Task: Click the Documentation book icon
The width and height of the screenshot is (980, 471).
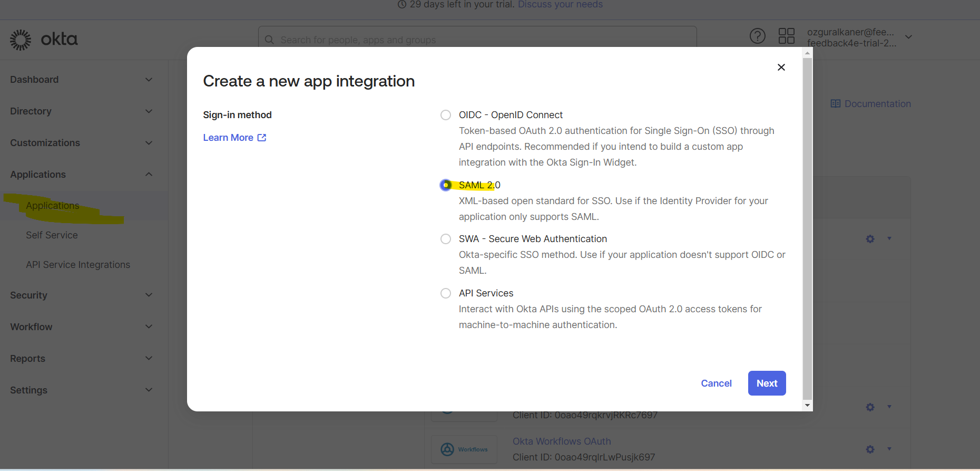Action: [x=835, y=104]
